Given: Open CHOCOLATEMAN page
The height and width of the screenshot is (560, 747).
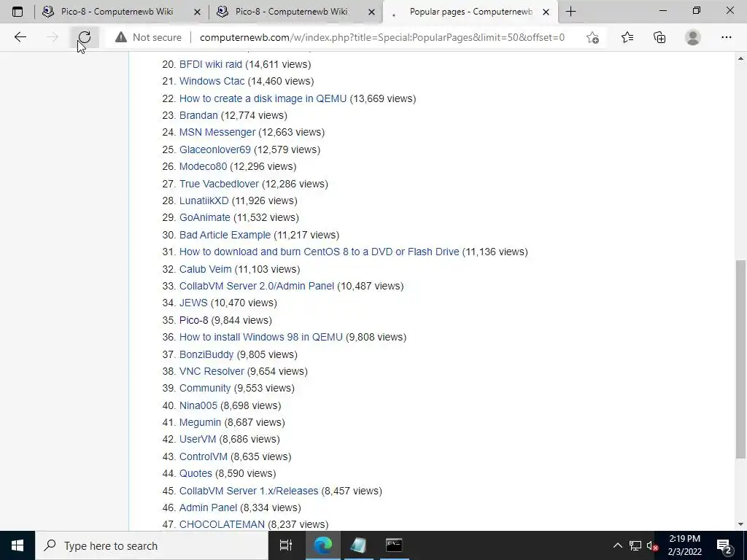Looking at the screenshot, I should [x=222, y=524].
